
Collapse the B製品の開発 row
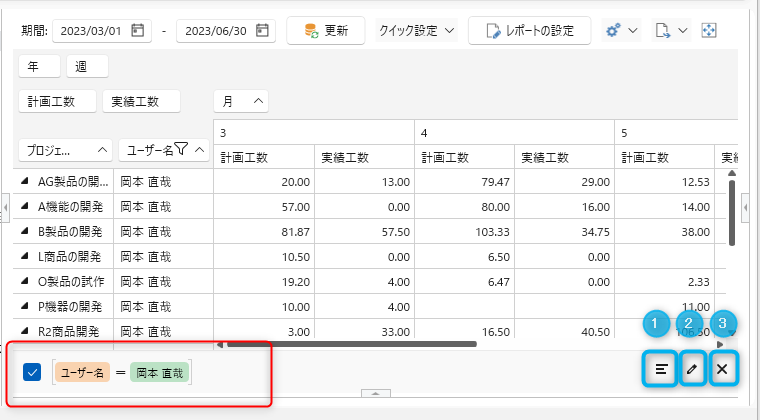pos(25,232)
